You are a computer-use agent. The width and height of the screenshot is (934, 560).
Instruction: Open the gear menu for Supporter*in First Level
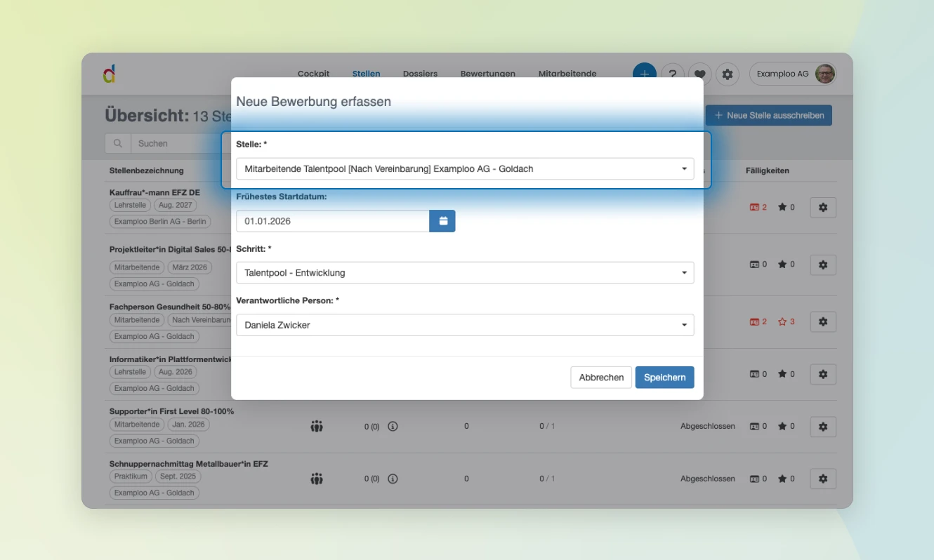(x=823, y=426)
